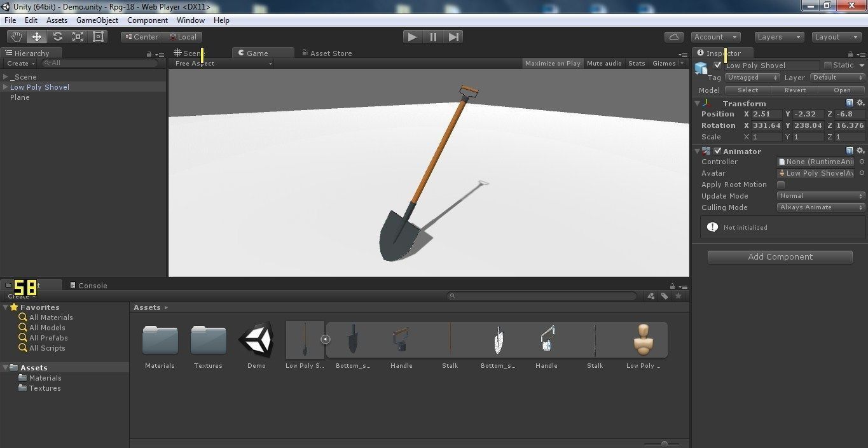Select the Rotate tool
Screen dimensions: 868x448
click(x=57, y=36)
